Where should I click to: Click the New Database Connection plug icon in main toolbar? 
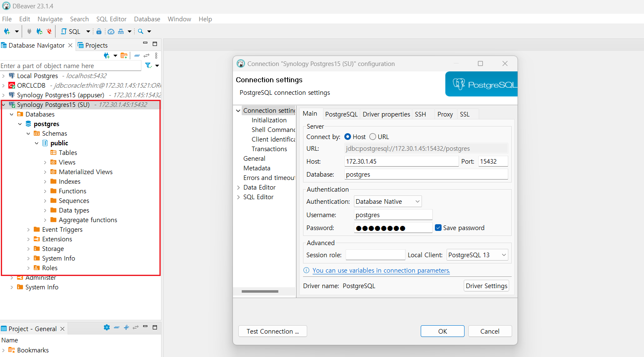point(7,31)
